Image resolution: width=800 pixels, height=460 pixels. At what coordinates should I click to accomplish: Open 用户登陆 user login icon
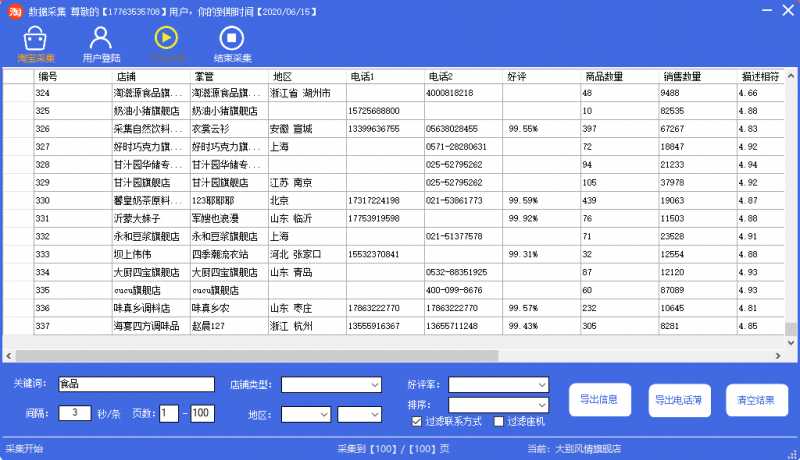(x=100, y=40)
